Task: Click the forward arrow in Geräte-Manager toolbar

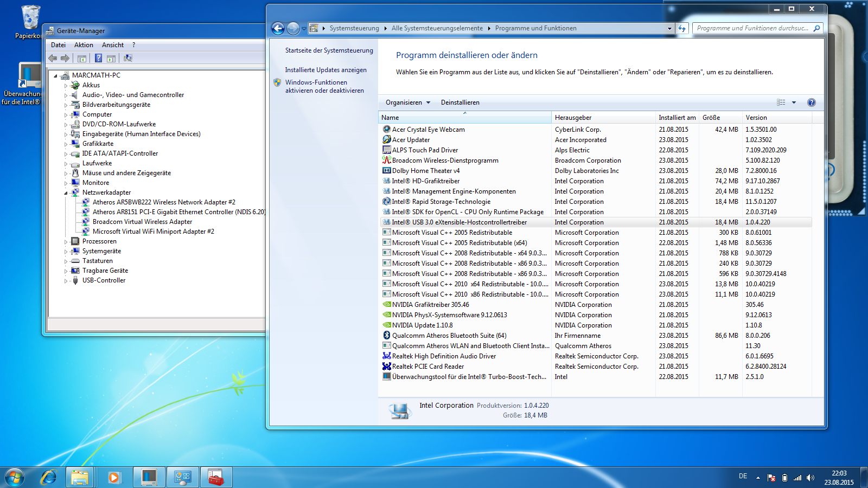Action: pos(65,58)
